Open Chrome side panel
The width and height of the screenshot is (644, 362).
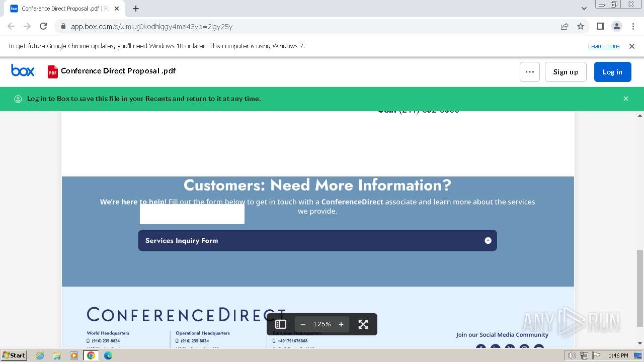[601, 26]
